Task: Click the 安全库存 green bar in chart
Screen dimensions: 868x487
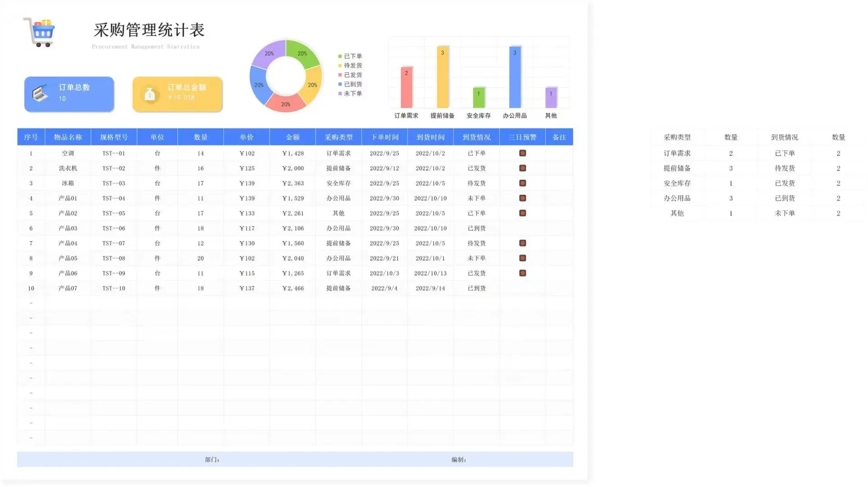Action: tap(479, 98)
